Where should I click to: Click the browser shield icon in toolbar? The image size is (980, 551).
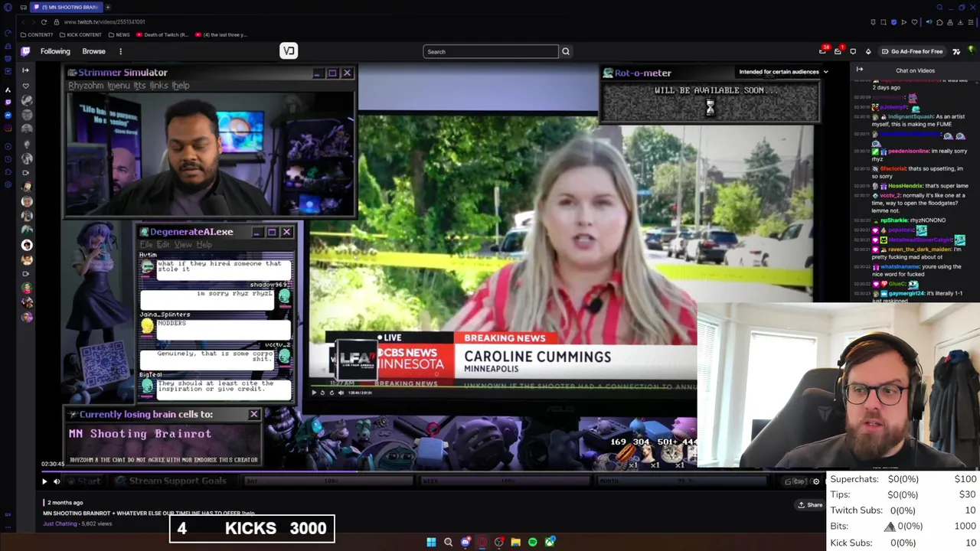pos(893,21)
